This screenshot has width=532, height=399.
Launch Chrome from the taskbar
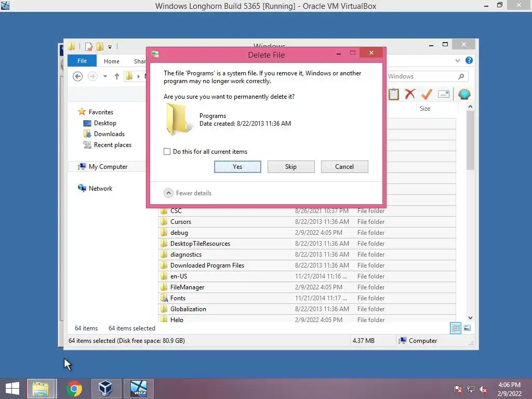74,389
